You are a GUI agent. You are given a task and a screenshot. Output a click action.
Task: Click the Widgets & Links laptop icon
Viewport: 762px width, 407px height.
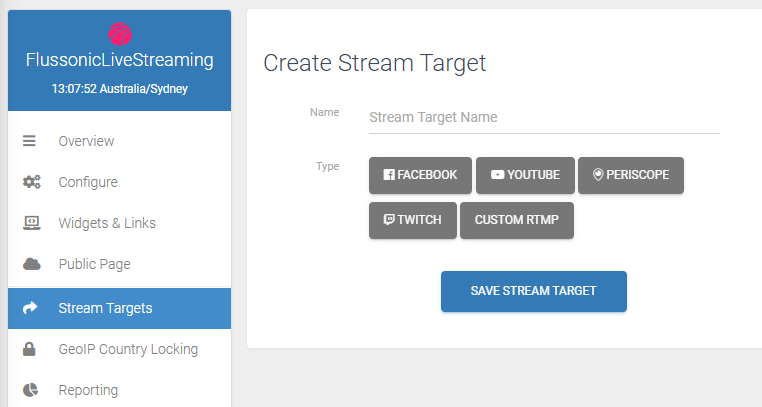[32, 223]
